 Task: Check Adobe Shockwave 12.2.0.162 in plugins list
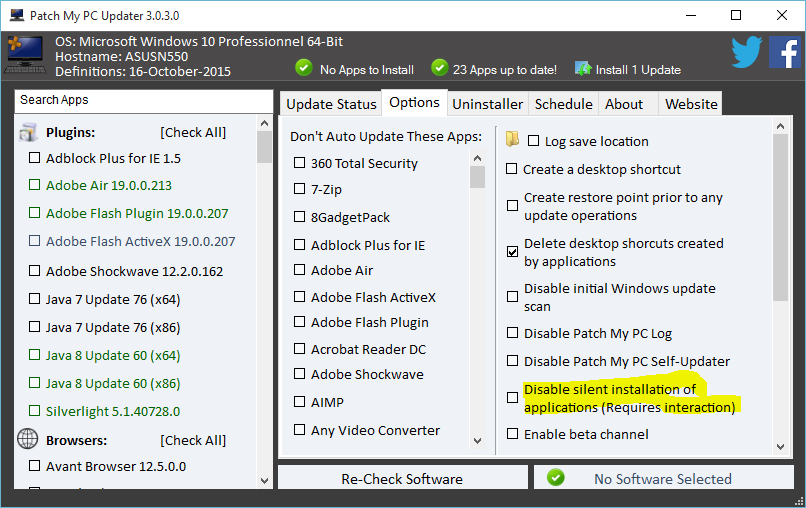[x=34, y=270]
